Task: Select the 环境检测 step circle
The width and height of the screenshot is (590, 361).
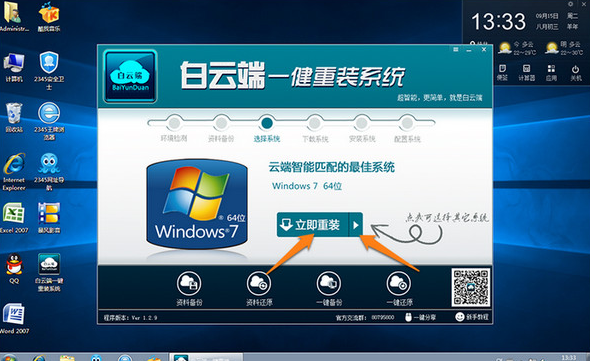Action: [x=174, y=123]
